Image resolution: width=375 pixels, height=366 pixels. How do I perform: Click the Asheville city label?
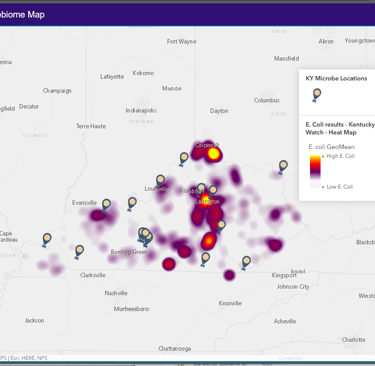pyautogui.click(x=285, y=321)
